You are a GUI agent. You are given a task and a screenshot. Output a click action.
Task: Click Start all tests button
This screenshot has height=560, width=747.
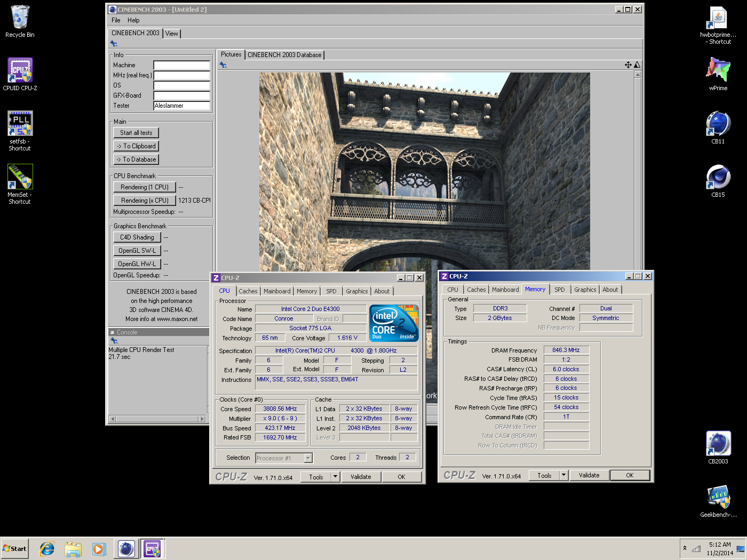(136, 133)
